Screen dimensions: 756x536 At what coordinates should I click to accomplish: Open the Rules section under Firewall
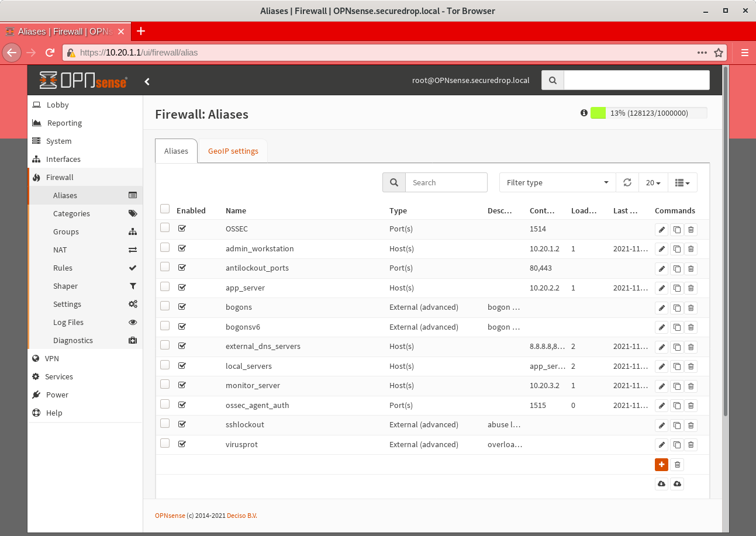pyautogui.click(x=63, y=268)
